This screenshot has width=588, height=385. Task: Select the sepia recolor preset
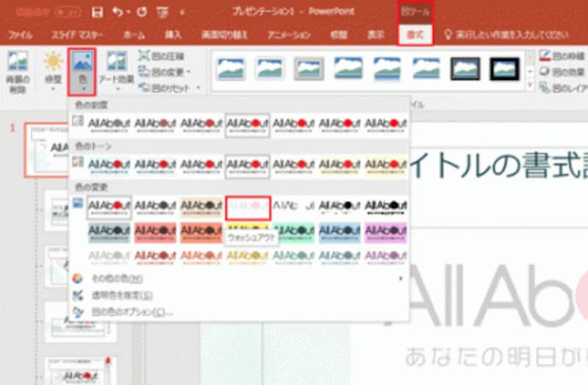tap(201, 207)
